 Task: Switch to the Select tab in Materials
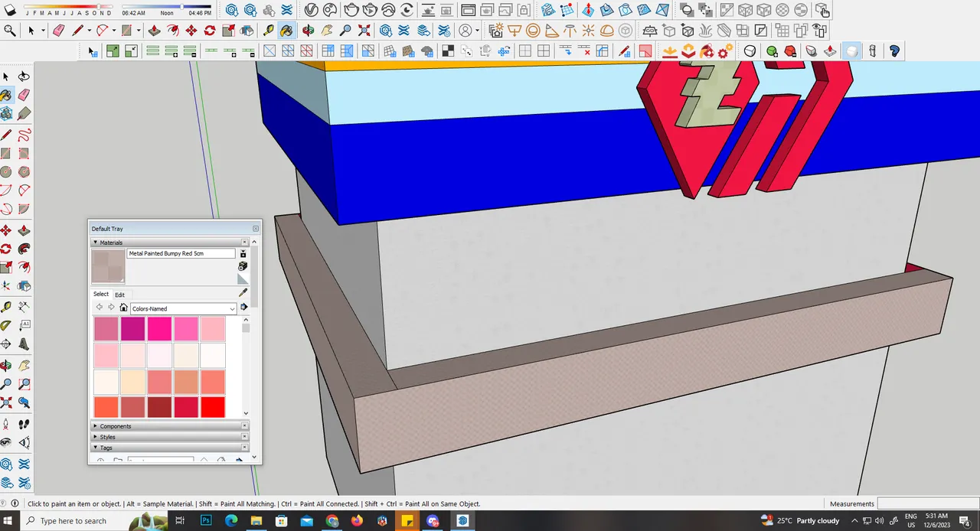[101, 294]
